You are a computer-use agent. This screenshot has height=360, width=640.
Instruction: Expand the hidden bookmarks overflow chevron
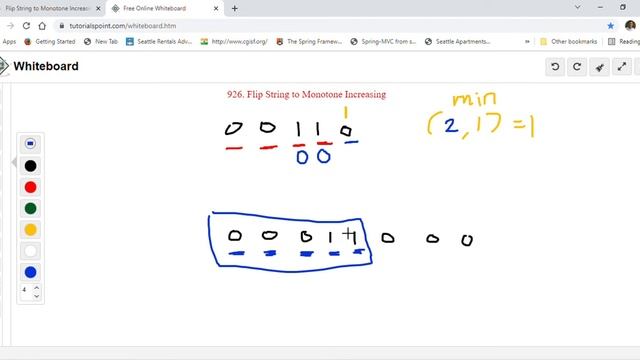(527, 42)
